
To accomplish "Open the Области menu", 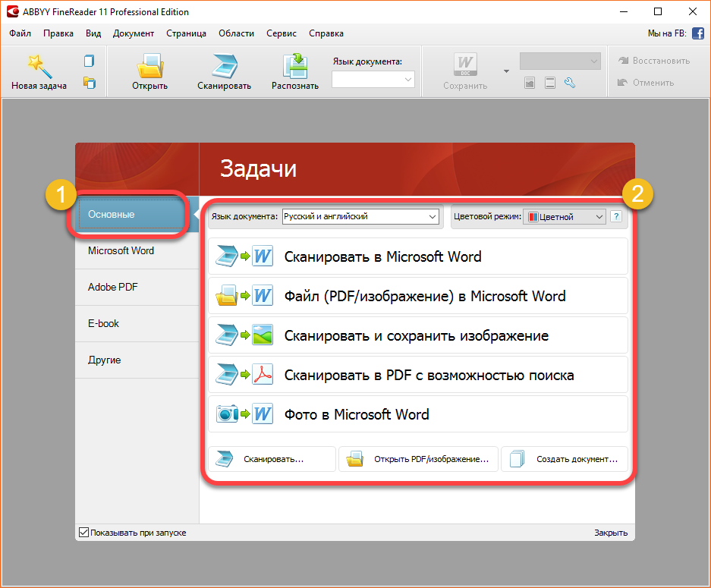I will 236,33.
